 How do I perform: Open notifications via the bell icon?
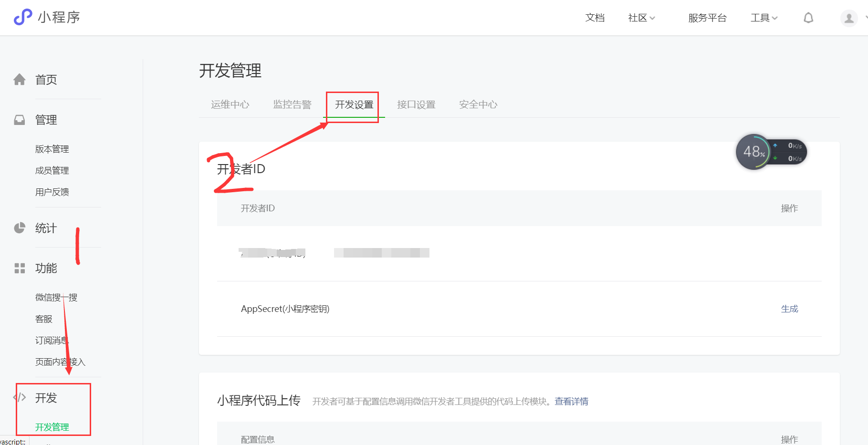[x=808, y=18]
